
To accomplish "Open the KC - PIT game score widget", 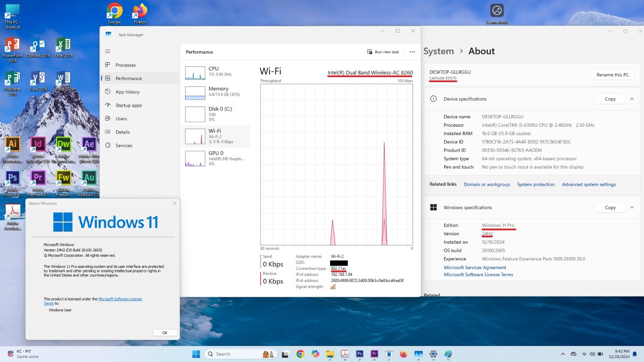I will coord(23,354).
